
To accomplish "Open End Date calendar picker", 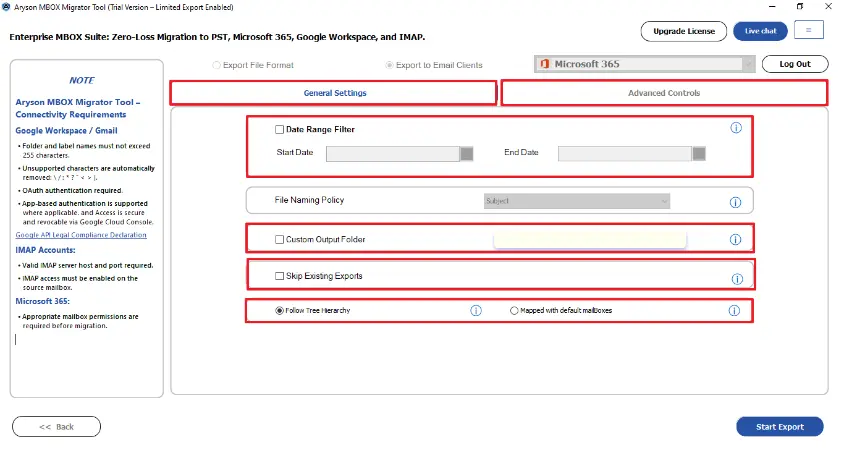I will click(699, 153).
